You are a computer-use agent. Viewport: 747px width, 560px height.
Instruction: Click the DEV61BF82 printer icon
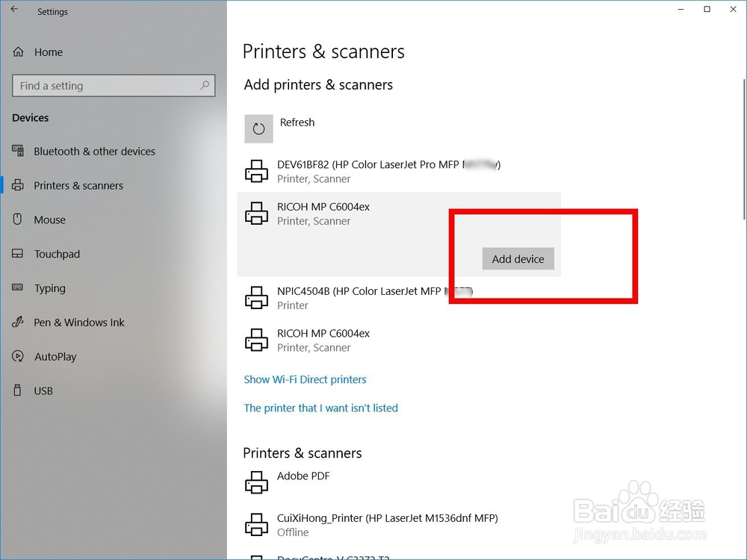pyautogui.click(x=257, y=172)
